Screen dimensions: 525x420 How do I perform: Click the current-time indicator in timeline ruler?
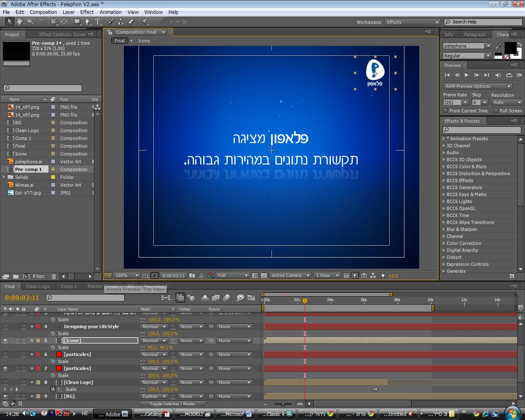[x=305, y=301]
